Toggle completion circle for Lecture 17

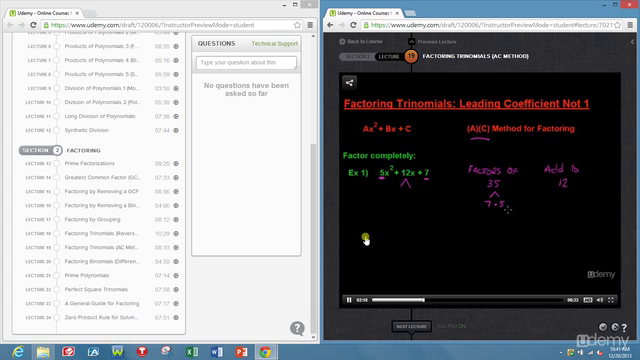point(57,220)
